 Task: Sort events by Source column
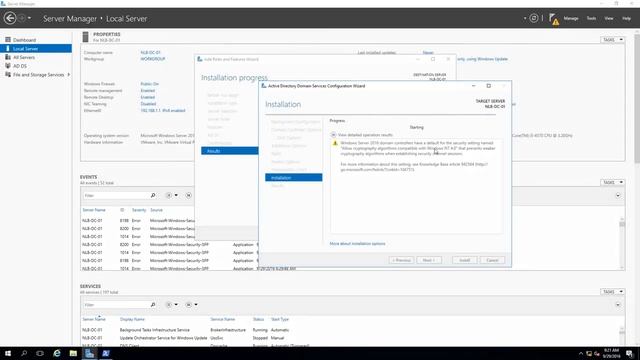click(x=156, y=210)
